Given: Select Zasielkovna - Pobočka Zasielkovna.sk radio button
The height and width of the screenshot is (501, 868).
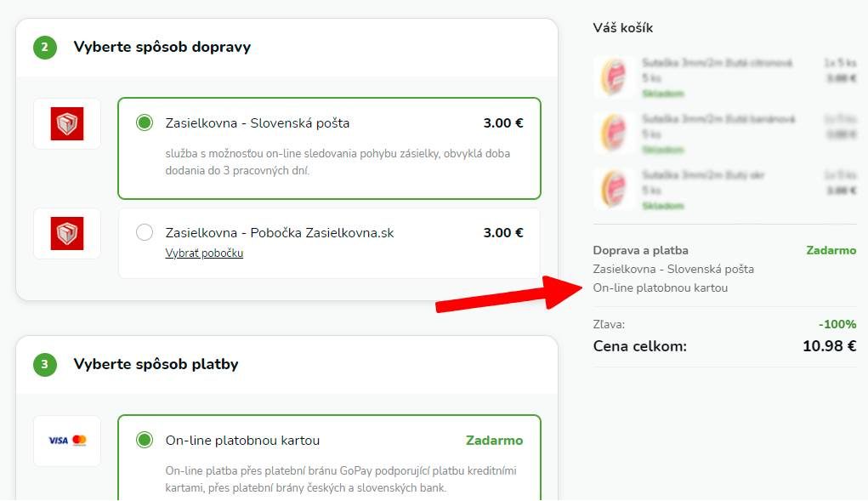Looking at the screenshot, I should pyautogui.click(x=145, y=232).
